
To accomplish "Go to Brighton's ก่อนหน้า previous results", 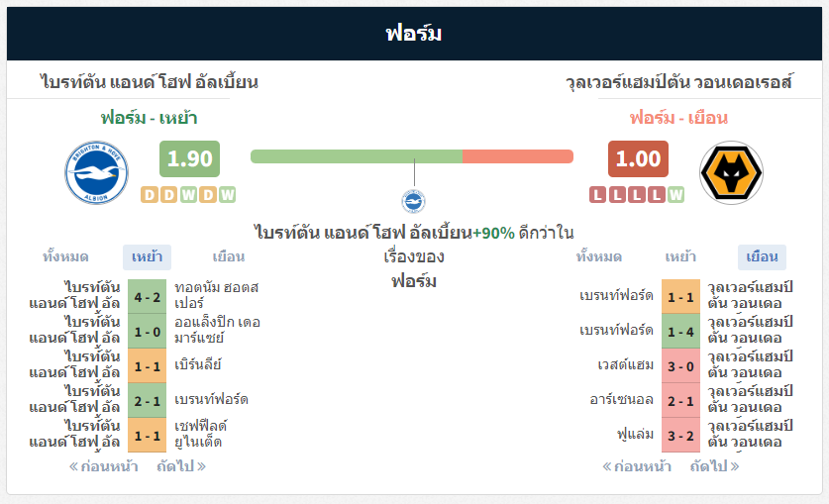I will point(104,466).
